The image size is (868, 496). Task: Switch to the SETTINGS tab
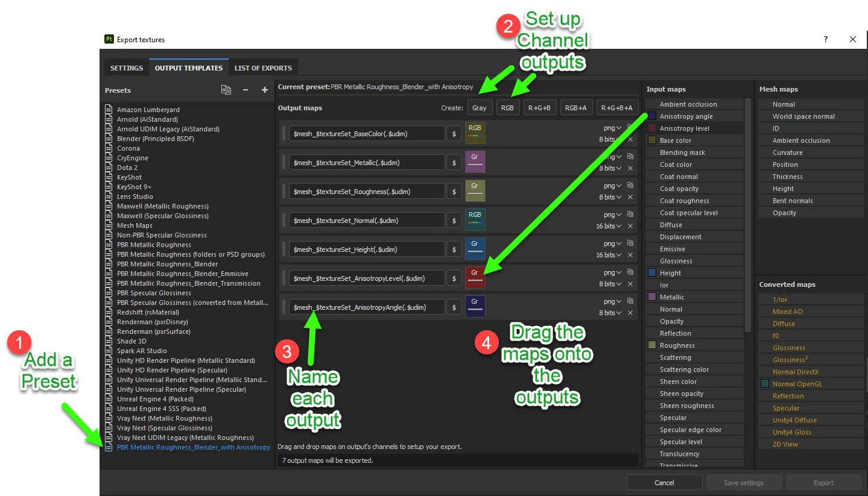[x=127, y=68]
